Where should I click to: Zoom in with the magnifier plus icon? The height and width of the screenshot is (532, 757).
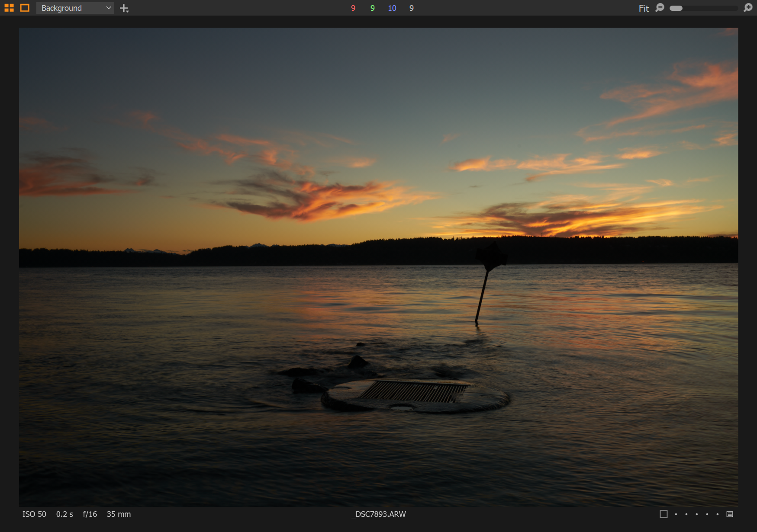[748, 8]
